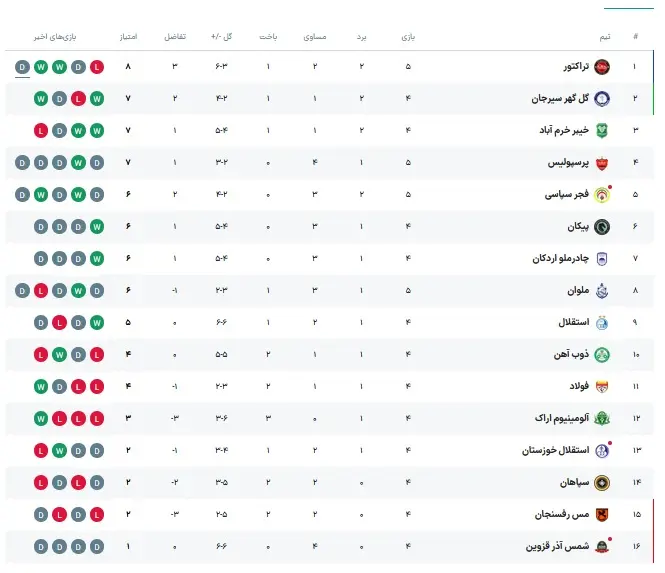
Task: Select the شمس آذر قزوین table row
Action: coord(330,547)
